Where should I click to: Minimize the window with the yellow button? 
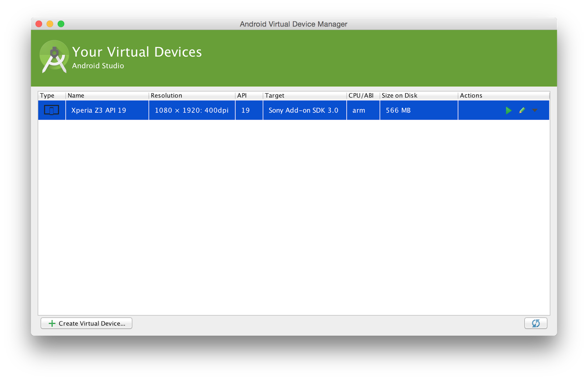pos(50,24)
